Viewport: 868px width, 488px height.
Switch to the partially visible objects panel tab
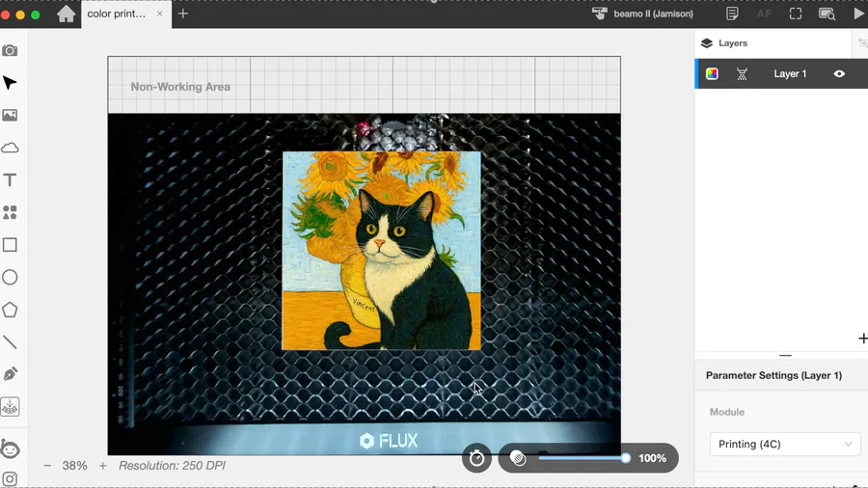861,43
